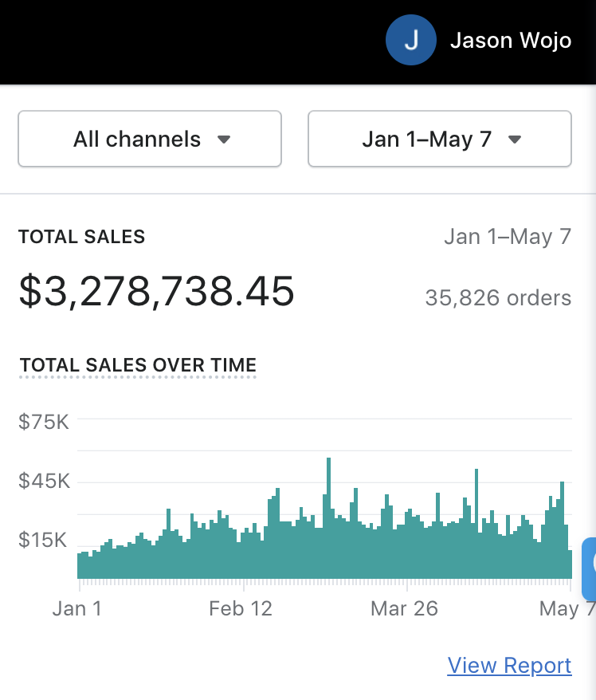Click the blue J avatar icon
The height and width of the screenshot is (700, 596).
click(x=410, y=40)
